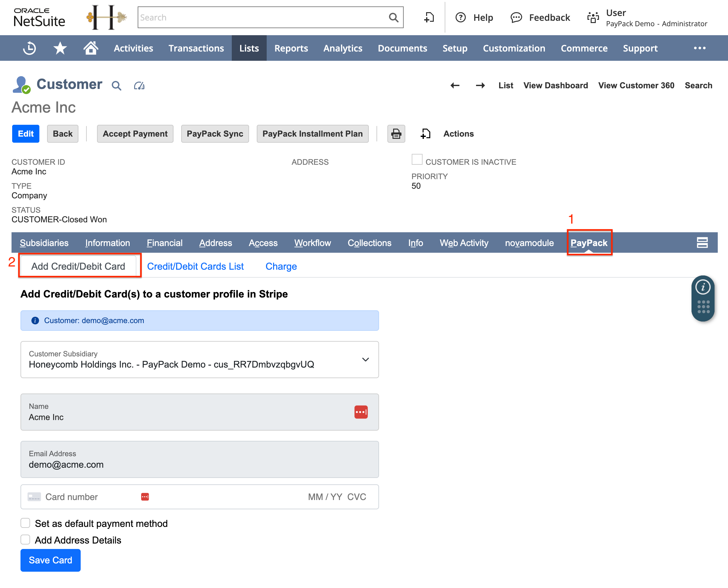Open the dashboard gauge icon next to Customer

point(139,85)
